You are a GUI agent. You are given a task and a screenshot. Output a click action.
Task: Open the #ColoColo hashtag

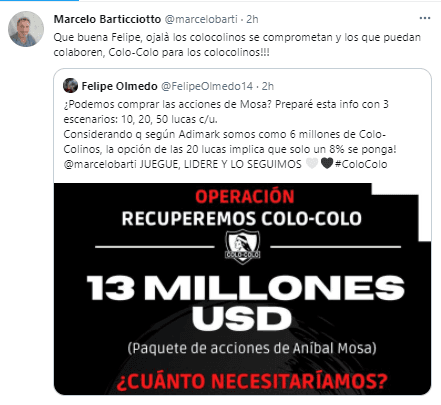click(361, 164)
